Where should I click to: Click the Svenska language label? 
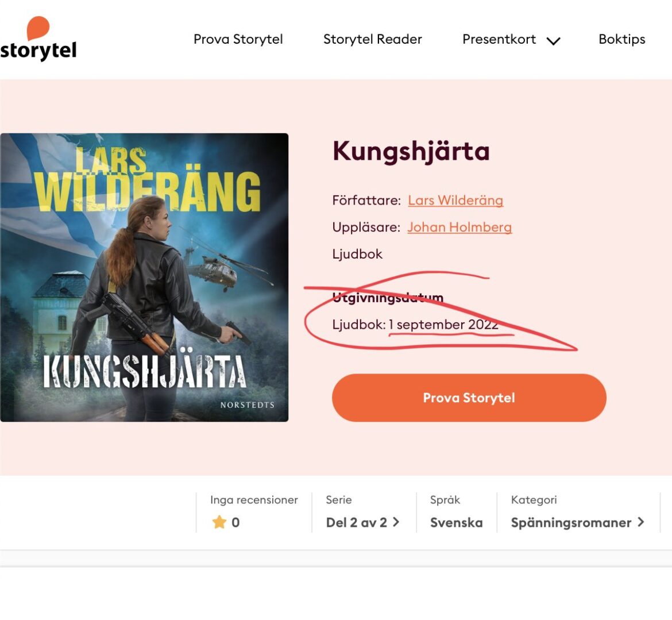[x=457, y=522]
